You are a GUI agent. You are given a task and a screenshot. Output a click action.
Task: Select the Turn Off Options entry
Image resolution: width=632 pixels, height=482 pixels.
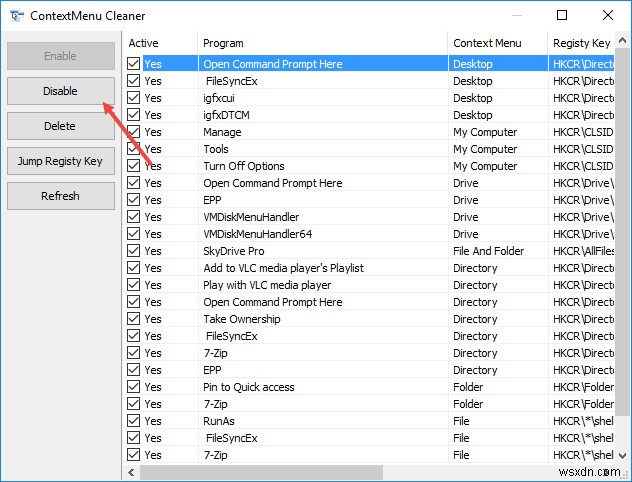point(243,166)
